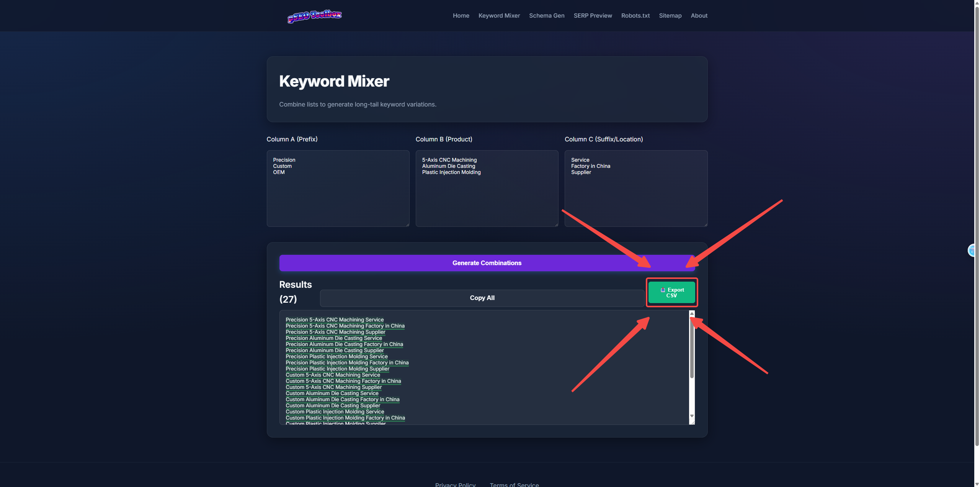Click the Export CSV button
Screen dimensions: 980x487
pyautogui.click(x=672, y=292)
